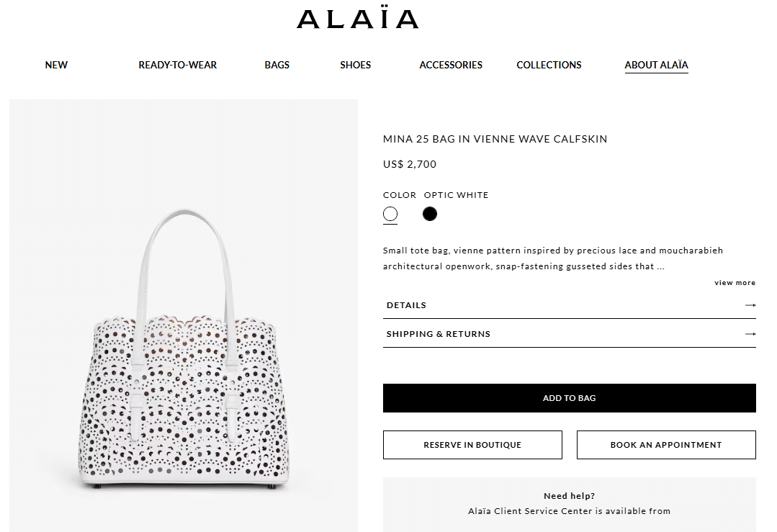Click the Shipping & Returns arrow icon
The width and height of the screenshot is (777, 532).
(750, 334)
